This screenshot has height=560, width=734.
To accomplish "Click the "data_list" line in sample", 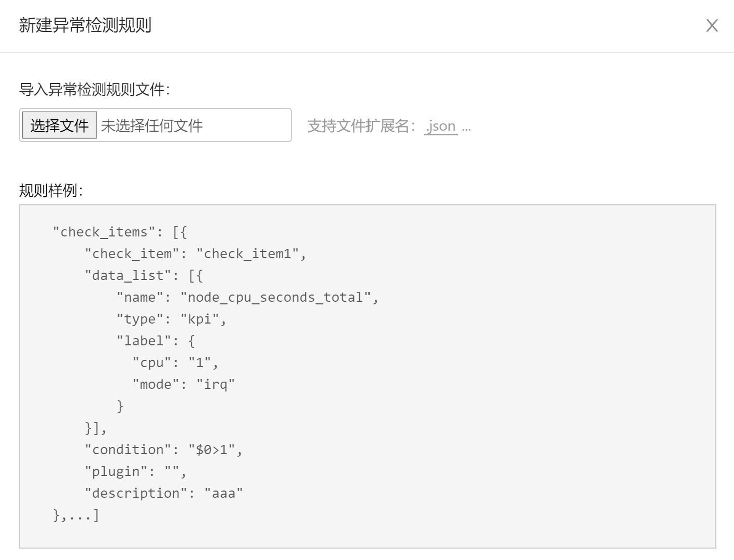I will (144, 275).
